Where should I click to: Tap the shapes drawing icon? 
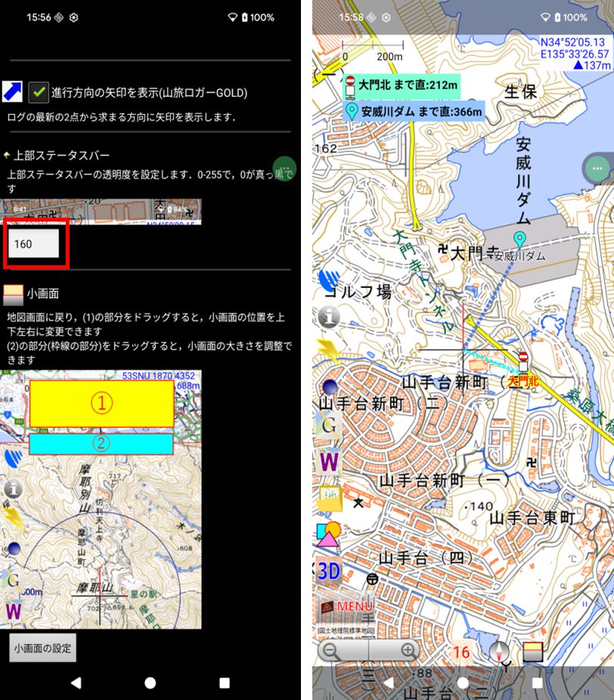pyautogui.click(x=330, y=534)
